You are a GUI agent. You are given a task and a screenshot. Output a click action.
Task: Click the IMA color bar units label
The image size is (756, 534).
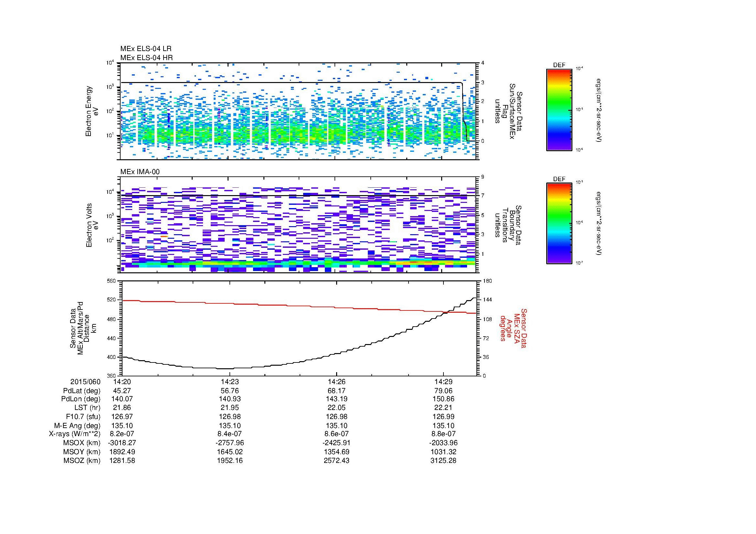[x=599, y=224]
